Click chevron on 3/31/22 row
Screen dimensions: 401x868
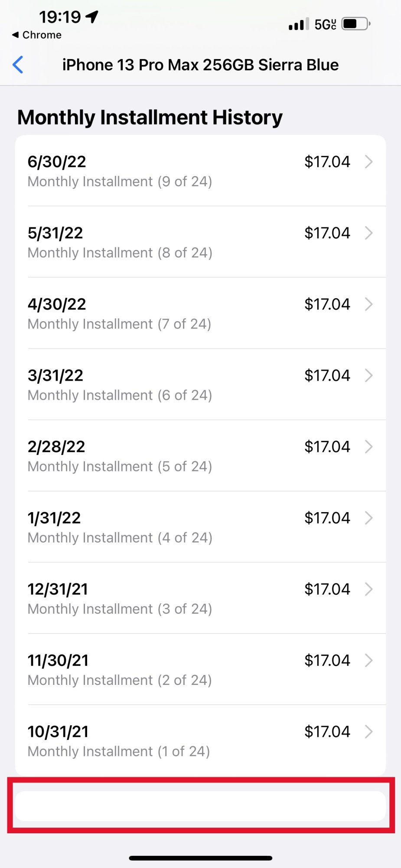coord(369,375)
